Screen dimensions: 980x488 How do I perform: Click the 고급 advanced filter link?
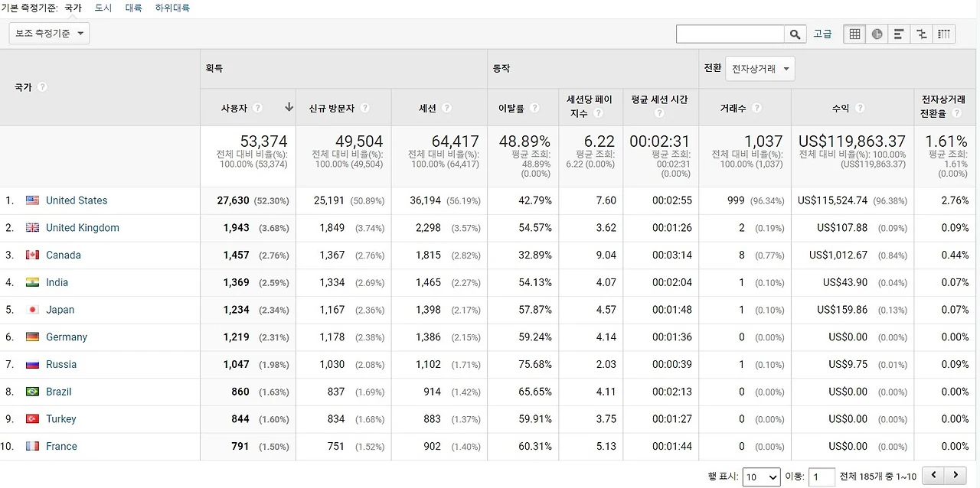822,34
